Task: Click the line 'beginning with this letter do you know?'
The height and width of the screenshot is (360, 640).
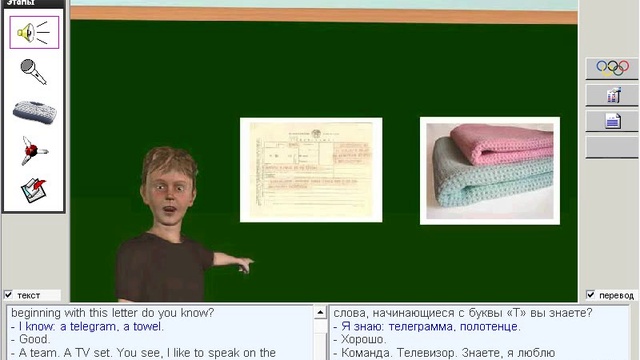Action: (x=112, y=313)
